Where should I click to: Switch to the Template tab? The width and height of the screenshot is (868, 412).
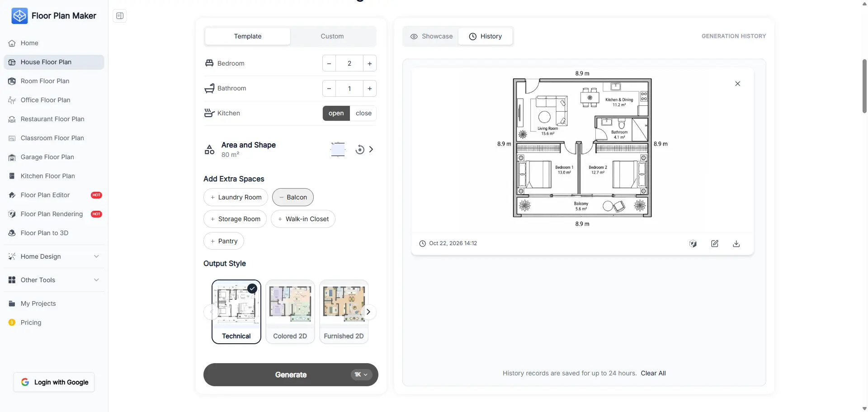248,36
